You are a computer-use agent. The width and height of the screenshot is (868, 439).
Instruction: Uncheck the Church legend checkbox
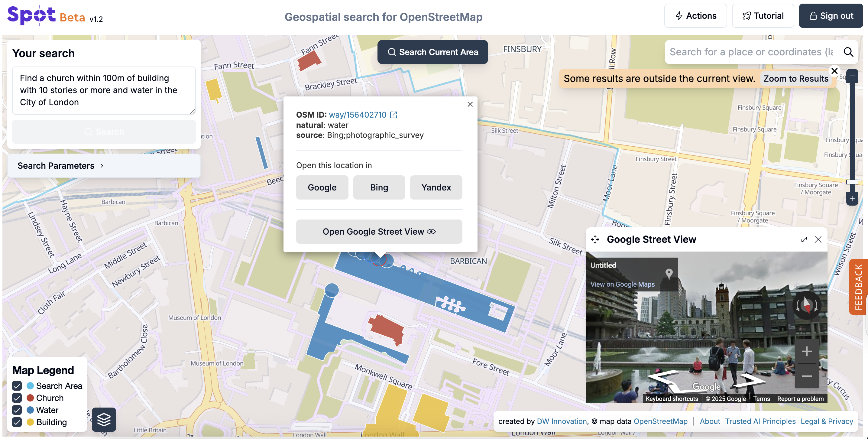pyautogui.click(x=17, y=398)
